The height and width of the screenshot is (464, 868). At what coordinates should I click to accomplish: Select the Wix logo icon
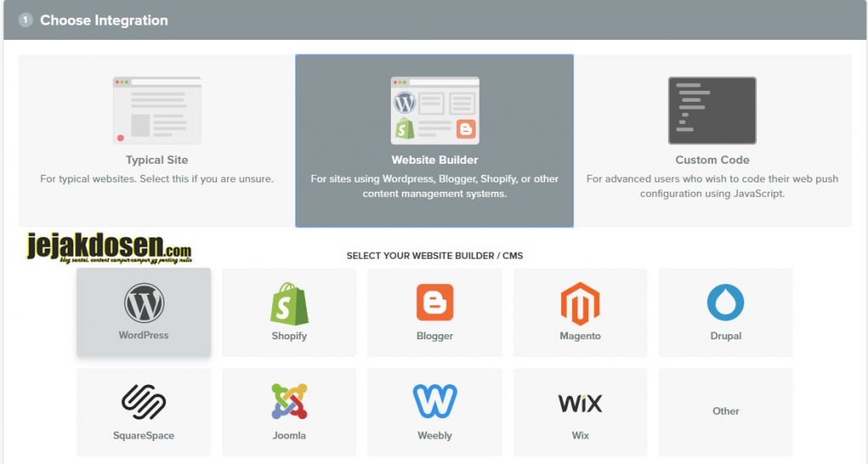tap(580, 403)
